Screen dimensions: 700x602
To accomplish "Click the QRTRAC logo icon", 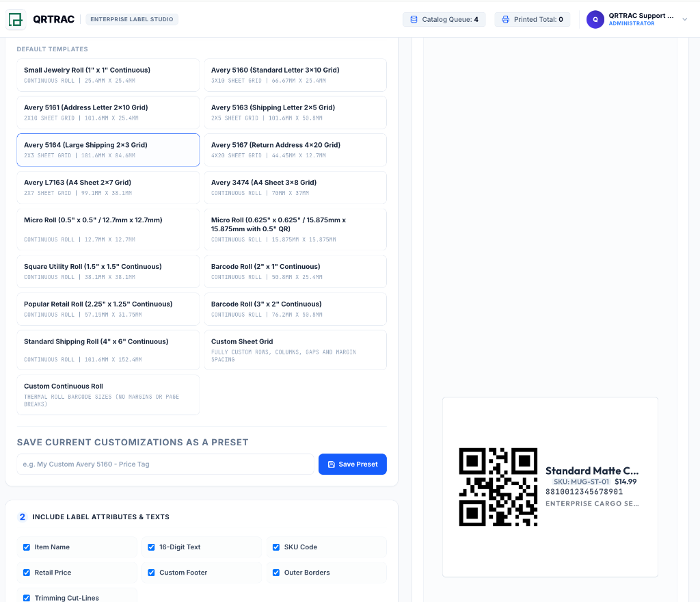I will (x=16, y=20).
